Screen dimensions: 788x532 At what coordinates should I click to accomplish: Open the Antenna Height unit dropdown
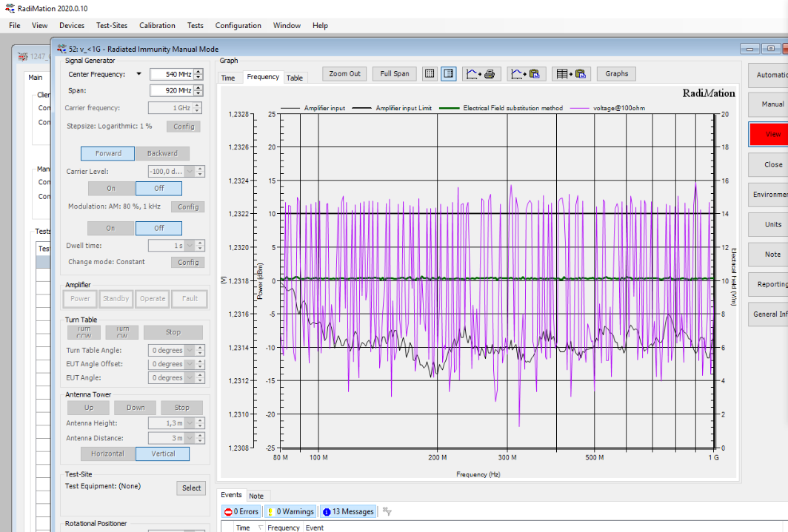[190, 423]
